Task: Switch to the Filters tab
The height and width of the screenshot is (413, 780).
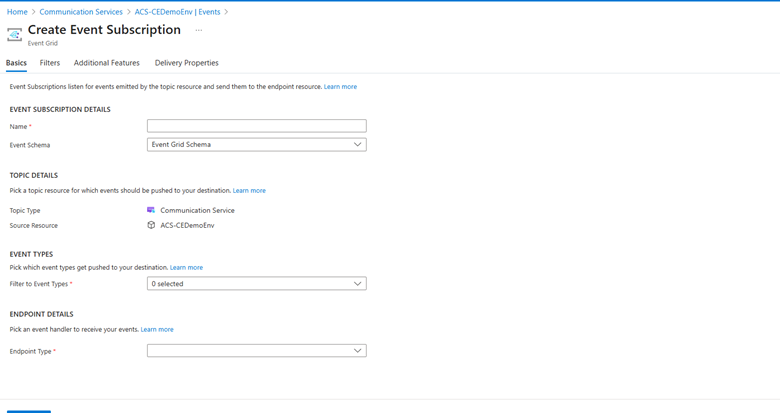Action: click(50, 63)
